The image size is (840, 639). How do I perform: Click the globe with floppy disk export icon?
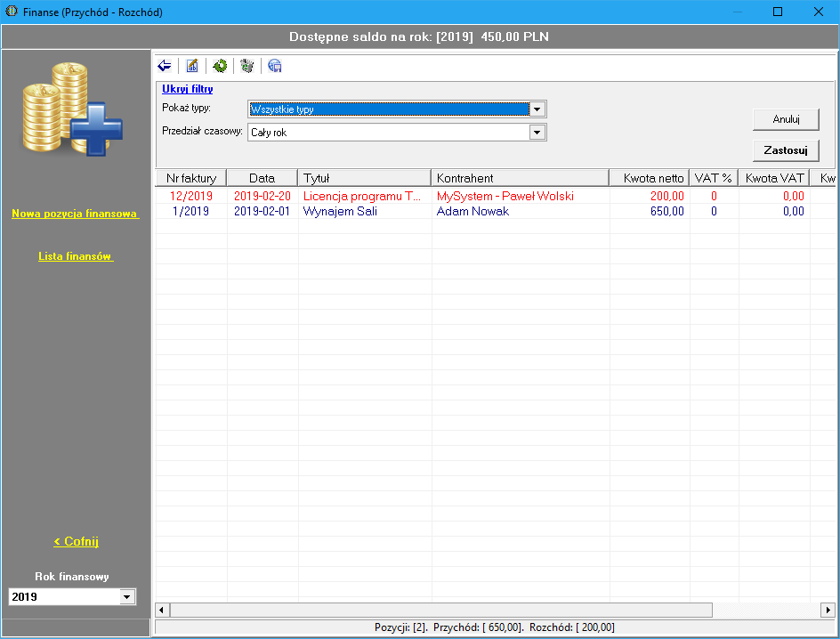pos(275,66)
